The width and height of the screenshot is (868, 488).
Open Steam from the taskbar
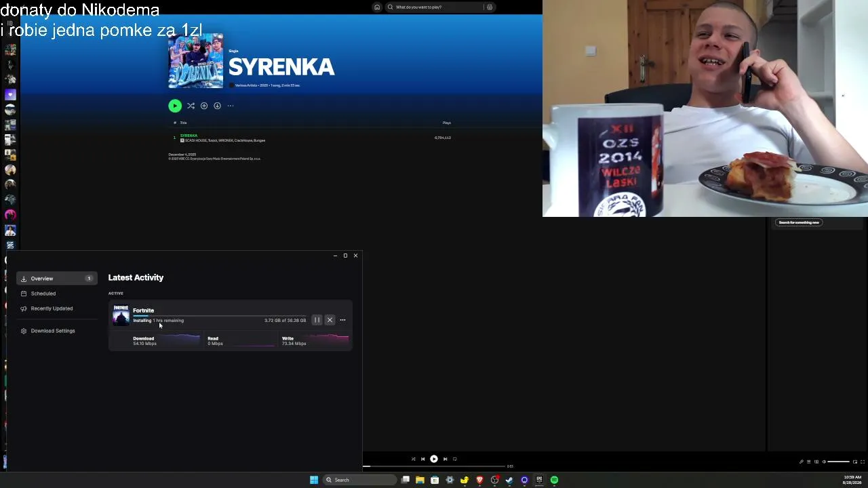pyautogui.click(x=509, y=480)
